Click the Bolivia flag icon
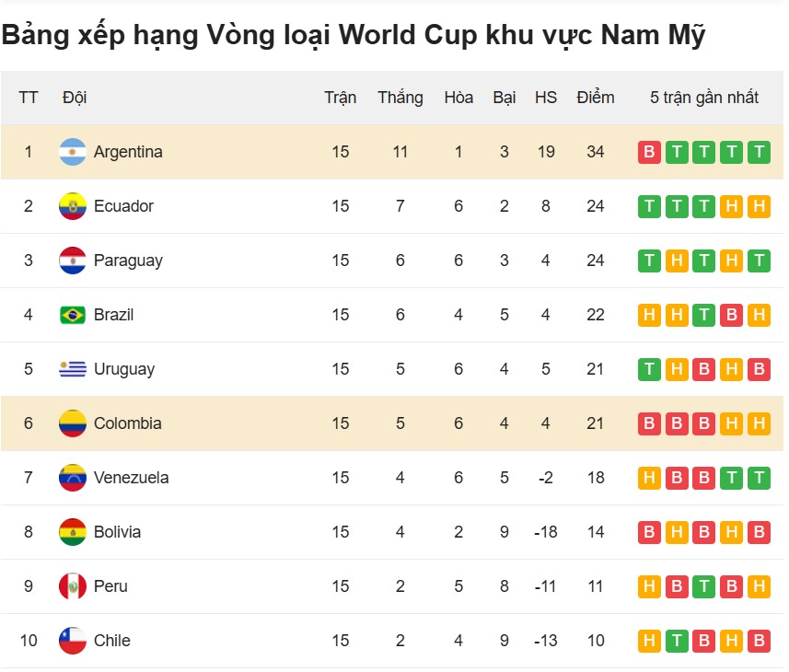Screen dimensions: 789x672 click(73, 532)
